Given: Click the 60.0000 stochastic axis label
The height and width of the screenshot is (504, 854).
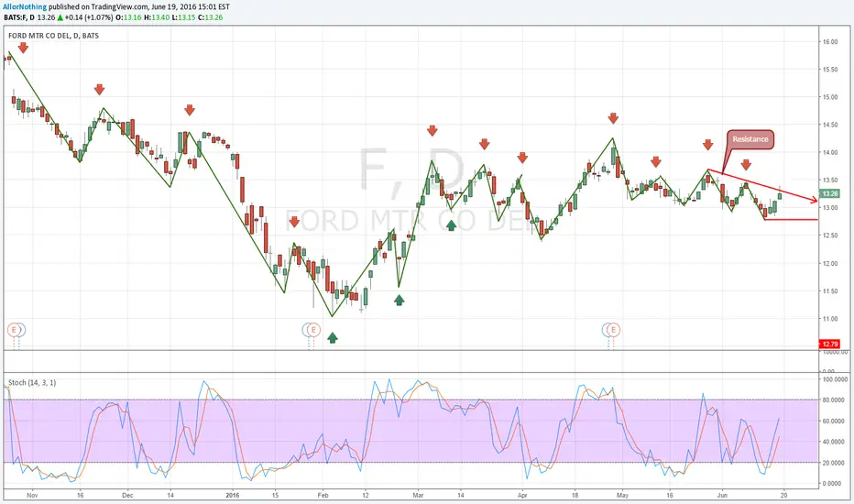Looking at the screenshot, I should 833,422.
